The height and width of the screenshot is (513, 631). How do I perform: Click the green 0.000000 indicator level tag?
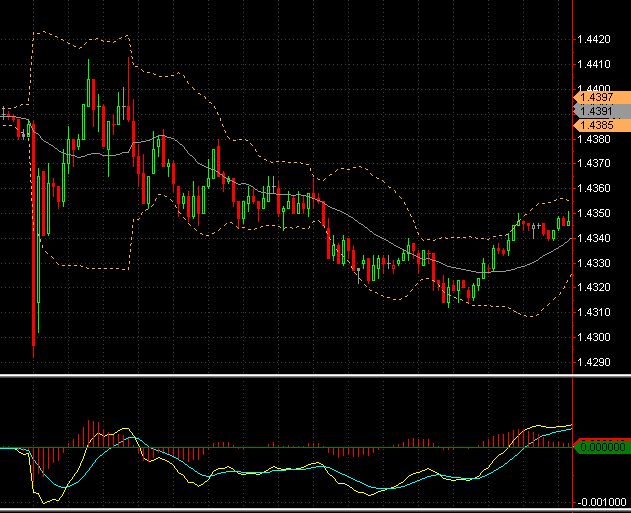[602, 447]
